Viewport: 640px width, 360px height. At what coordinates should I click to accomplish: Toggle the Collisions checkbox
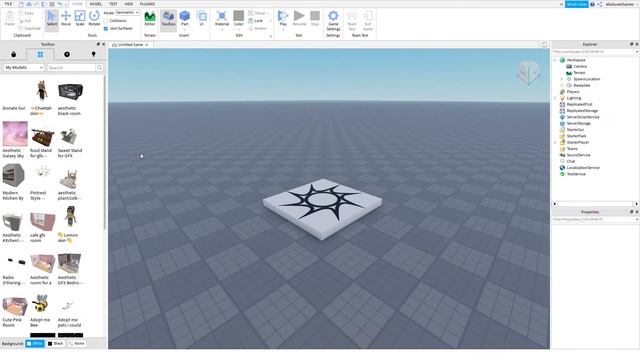[106, 20]
